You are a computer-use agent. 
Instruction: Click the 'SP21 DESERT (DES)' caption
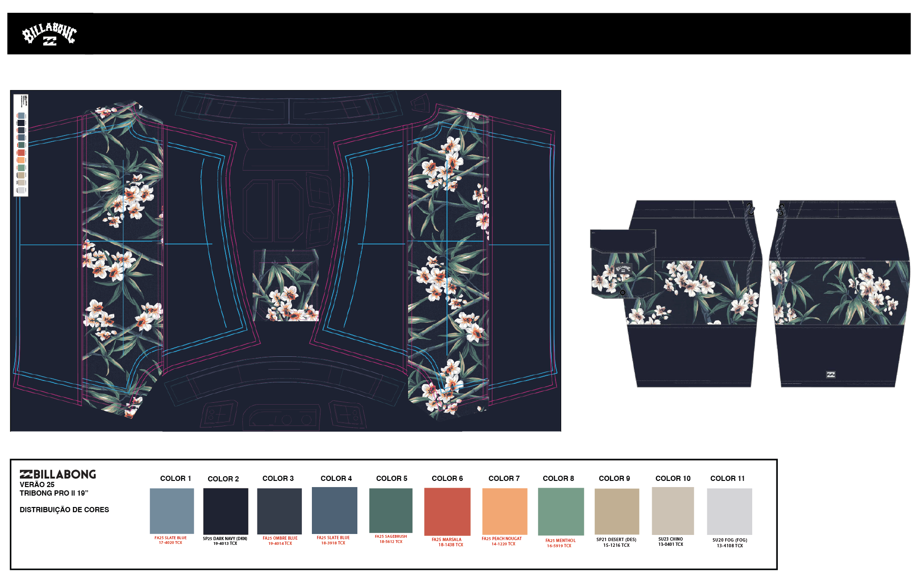(616, 540)
